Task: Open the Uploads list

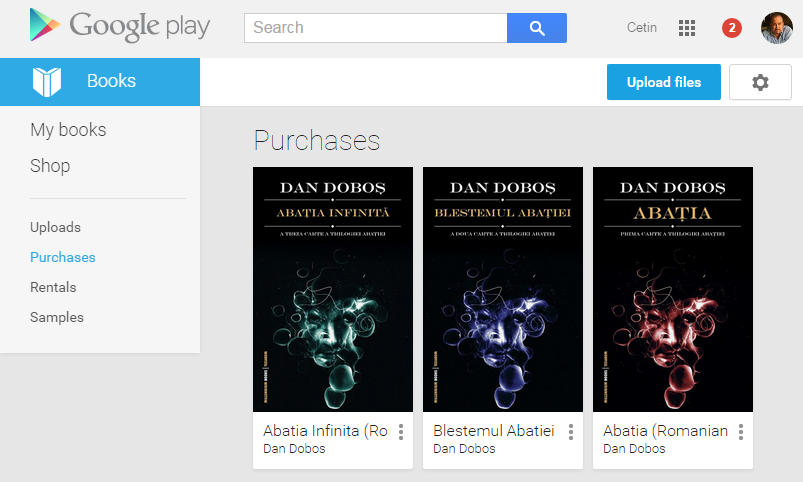Action: pyautogui.click(x=55, y=227)
